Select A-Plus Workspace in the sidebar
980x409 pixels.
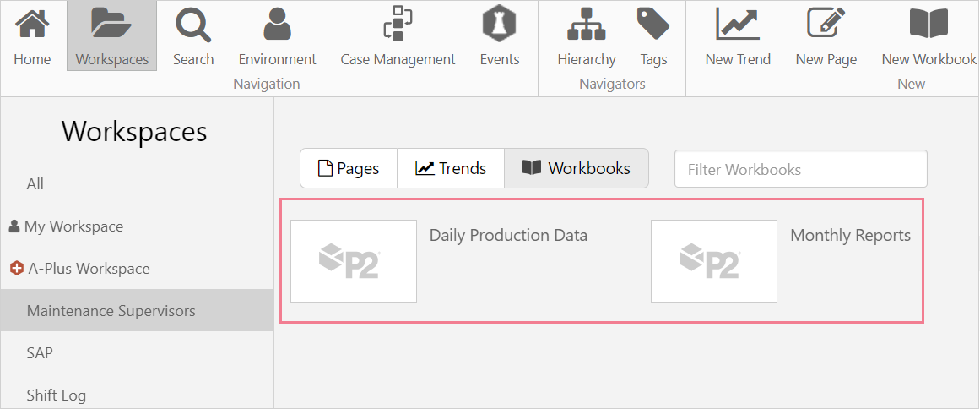point(89,269)
